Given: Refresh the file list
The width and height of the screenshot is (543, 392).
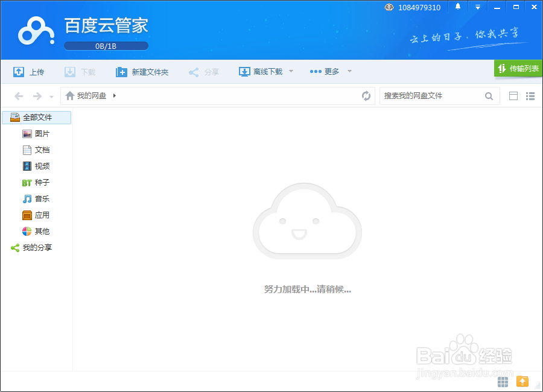Looking at the screenshot, I should [x=366, y=95].
